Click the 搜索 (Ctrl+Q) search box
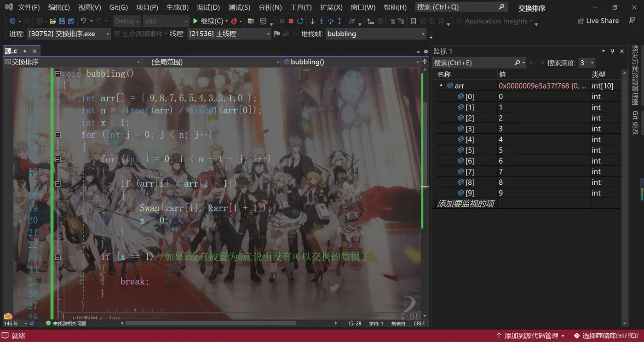Image resolution: width=644 pixels, height=342 pixels. 461,7
